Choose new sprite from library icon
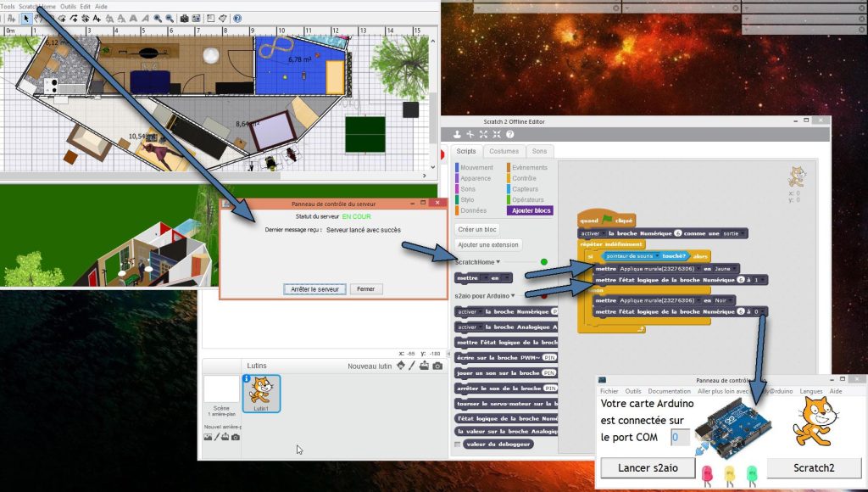868x492 pixels. click(x=400, y=366)
